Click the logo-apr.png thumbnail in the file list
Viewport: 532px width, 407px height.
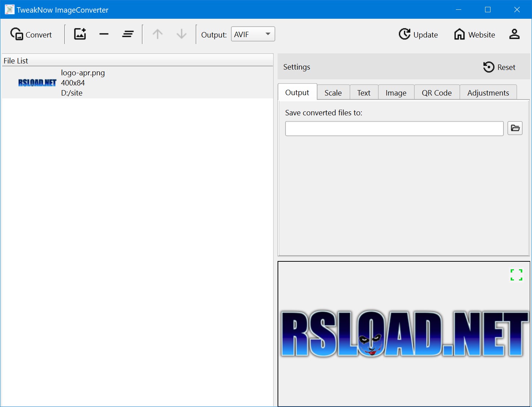(x=37, y=83)
